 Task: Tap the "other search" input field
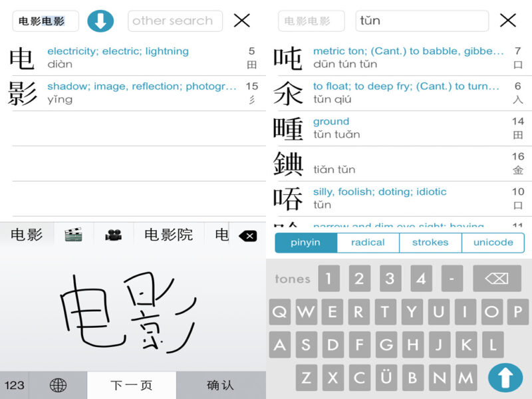tap(175, 21)
